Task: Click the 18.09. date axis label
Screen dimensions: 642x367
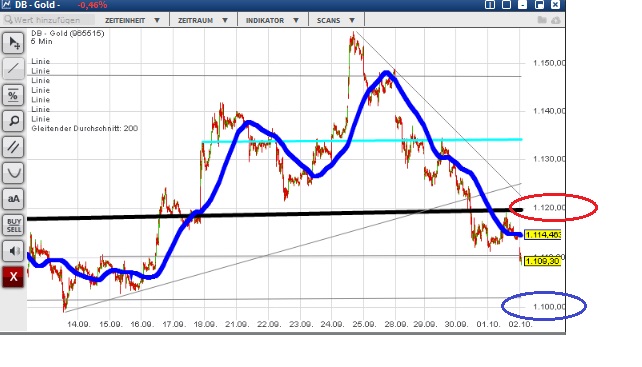Action: point(205,324)
